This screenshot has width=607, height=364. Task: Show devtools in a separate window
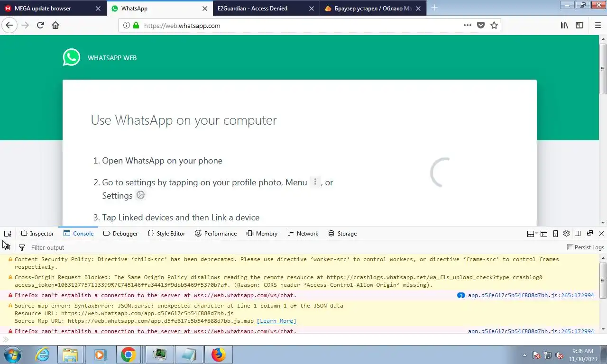tap(590, 234)
